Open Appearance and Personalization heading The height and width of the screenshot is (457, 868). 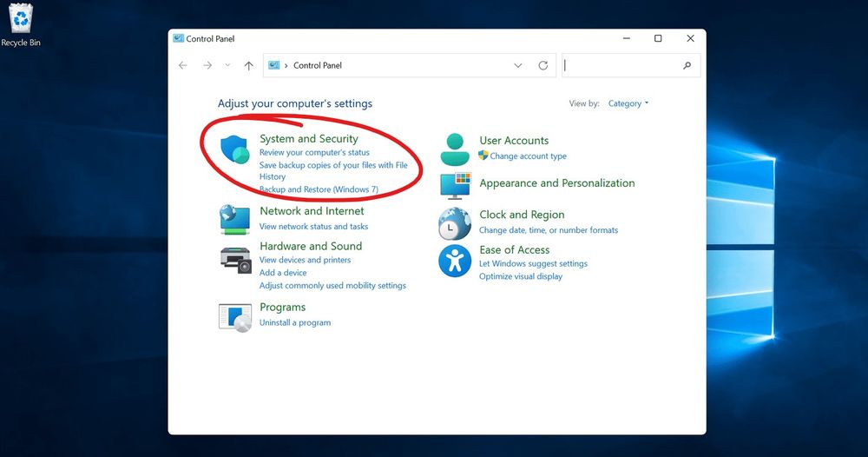tap(557, 183)
